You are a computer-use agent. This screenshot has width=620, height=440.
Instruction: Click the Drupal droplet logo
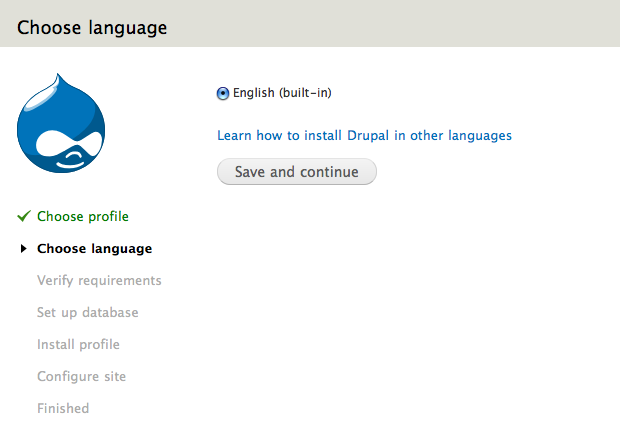tap(61, 124)
